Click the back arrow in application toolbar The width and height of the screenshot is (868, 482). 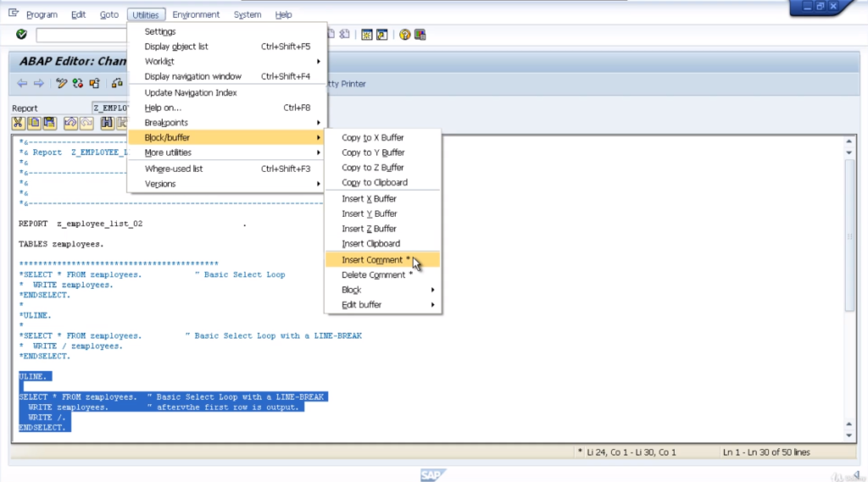(22, 84)
